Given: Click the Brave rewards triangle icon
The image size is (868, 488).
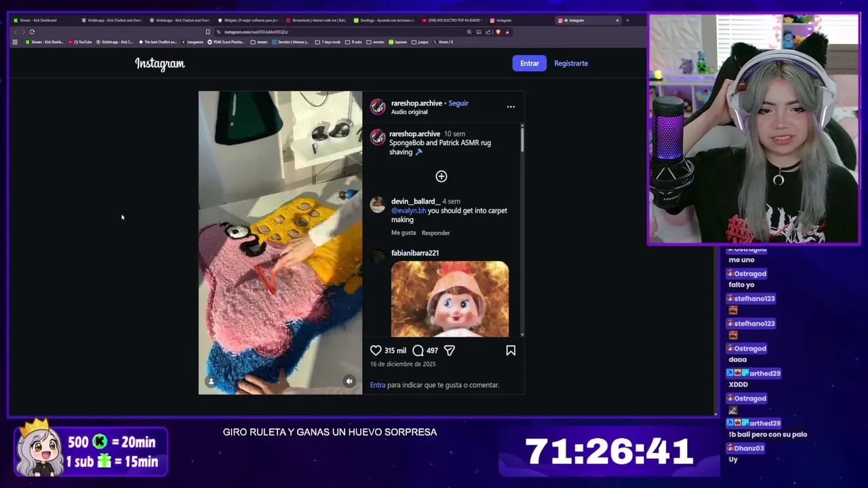Looking at the screenshot, I should tap(507, 32).
